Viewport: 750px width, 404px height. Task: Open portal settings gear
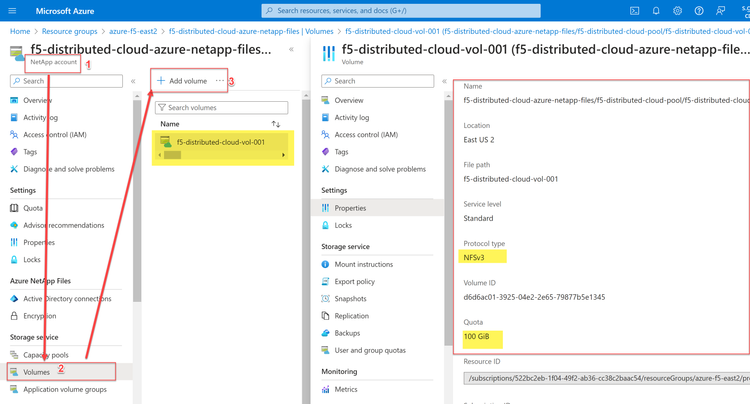(677, 11)
